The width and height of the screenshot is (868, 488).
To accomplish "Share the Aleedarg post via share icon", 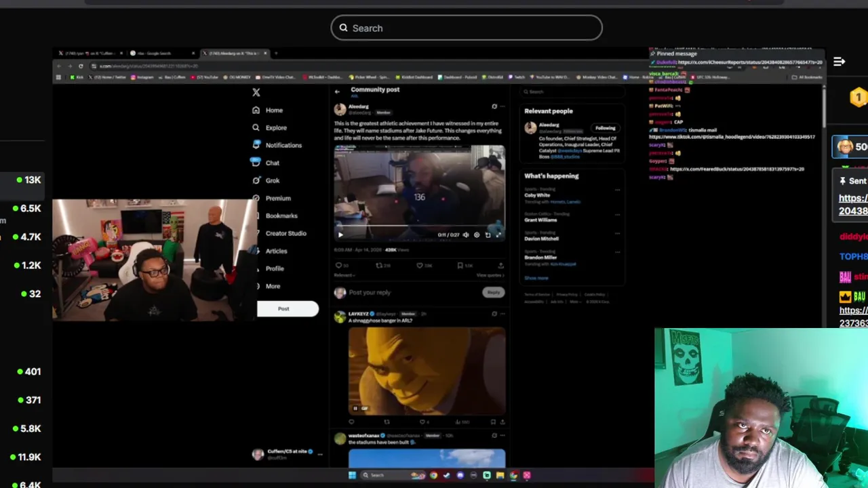I will 501,266.
